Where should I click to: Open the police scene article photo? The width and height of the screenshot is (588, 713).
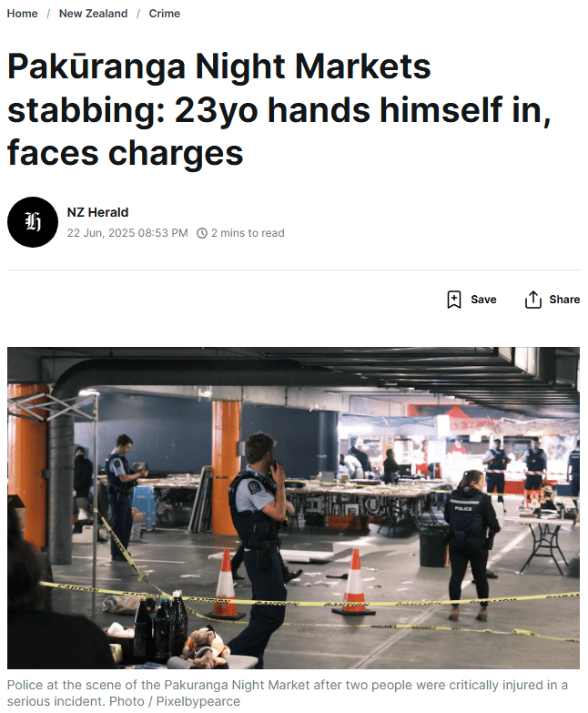click(294, 508)
